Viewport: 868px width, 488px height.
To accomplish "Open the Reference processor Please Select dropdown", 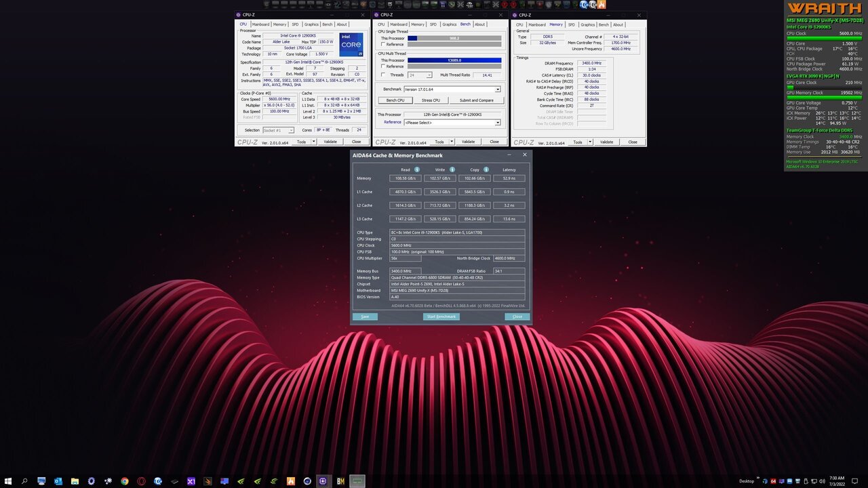I will coord(497,123).
